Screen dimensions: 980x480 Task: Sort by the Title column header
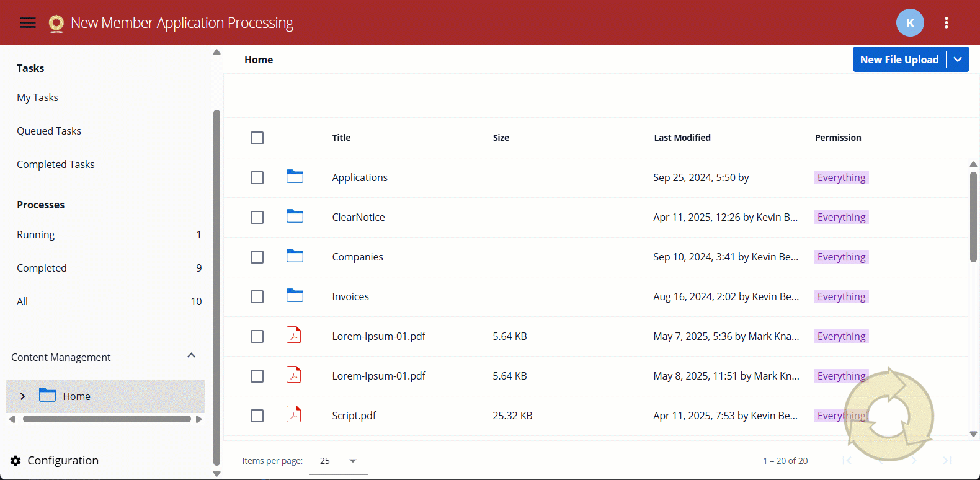[341, 138]
